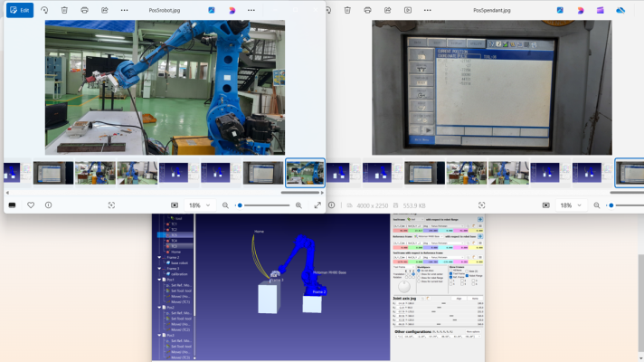Click More options in Other configurations
The image size is (644, 362).
click(x=472, y=331)
